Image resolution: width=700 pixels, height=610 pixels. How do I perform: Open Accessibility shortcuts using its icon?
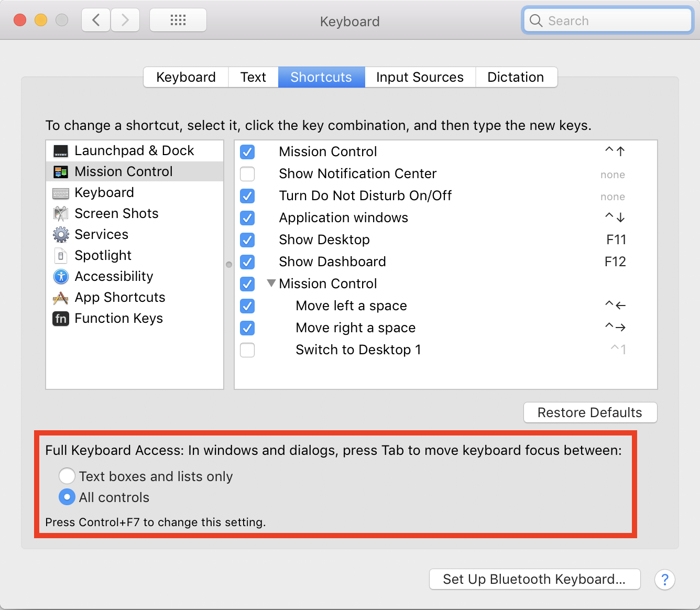coord(61,276)
